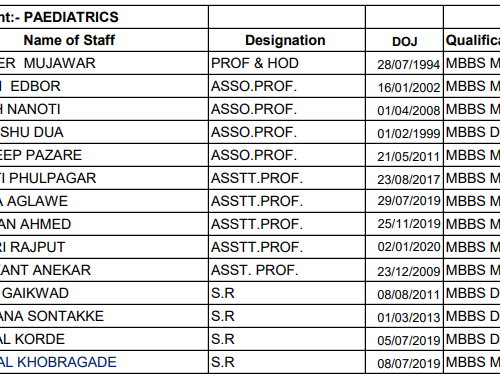Select the date 29/07/2019
The image size is (500, 378).
409,201
